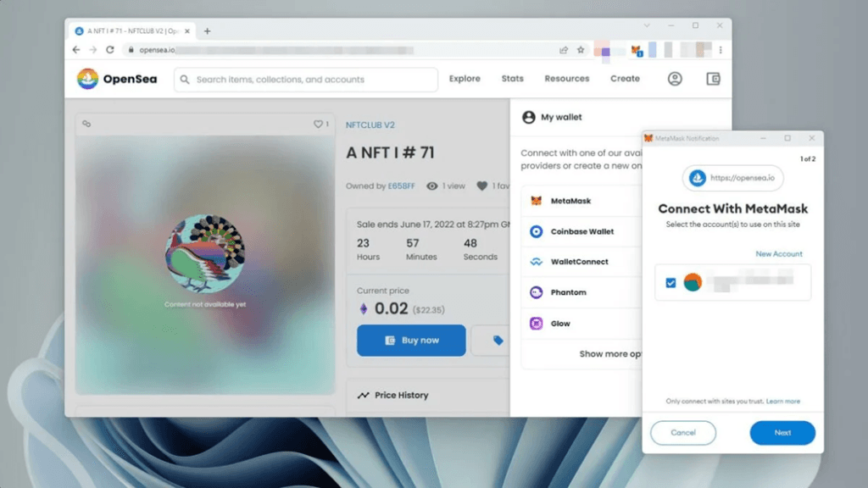
Task: Favorite the NFT with heart icon
Action: tap(318, 124)
